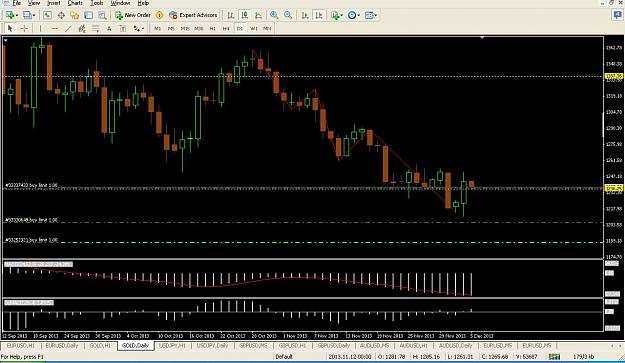Open the Market Watch window icon
The height and width of the screenshot is (363, 625).
point(47,15)
